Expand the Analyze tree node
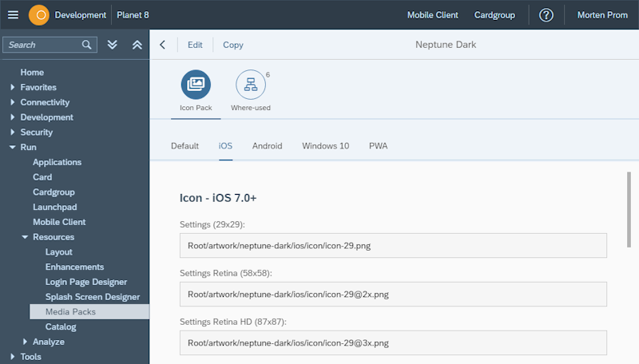 click(x=26, y=342)
